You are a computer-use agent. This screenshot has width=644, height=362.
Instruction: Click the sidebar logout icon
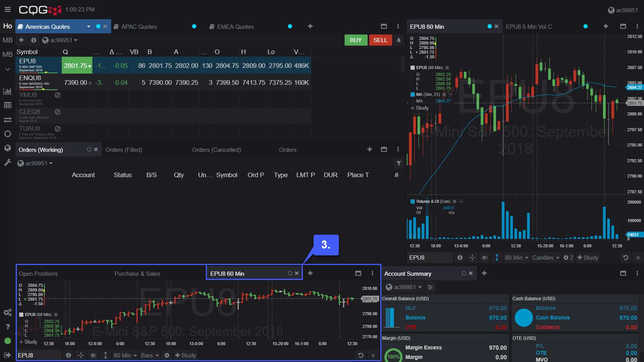(x=7, y=355)
